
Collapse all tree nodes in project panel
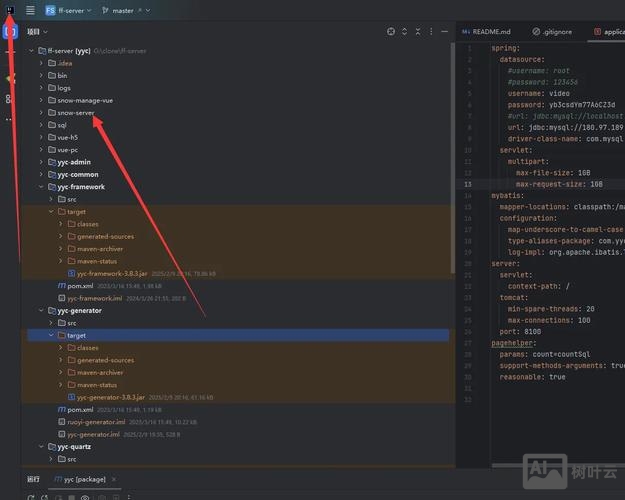pyautogui.click(x=419, y=32)
